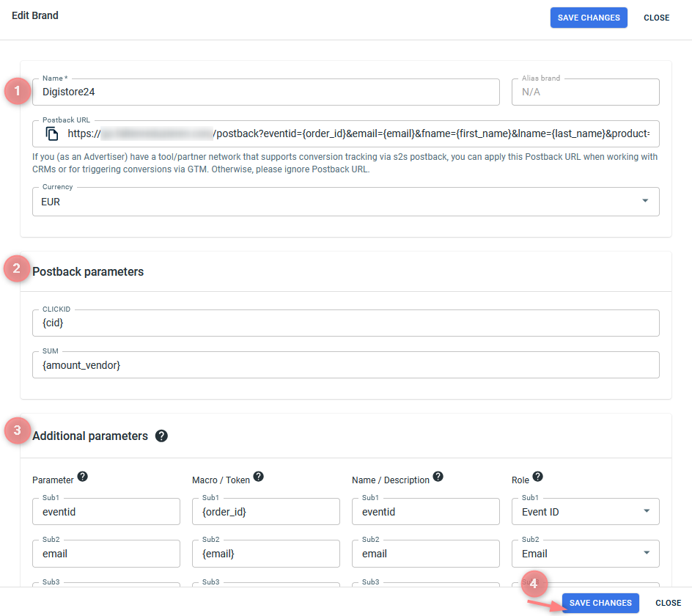Close the dialog using top Close button

point(656,18)
